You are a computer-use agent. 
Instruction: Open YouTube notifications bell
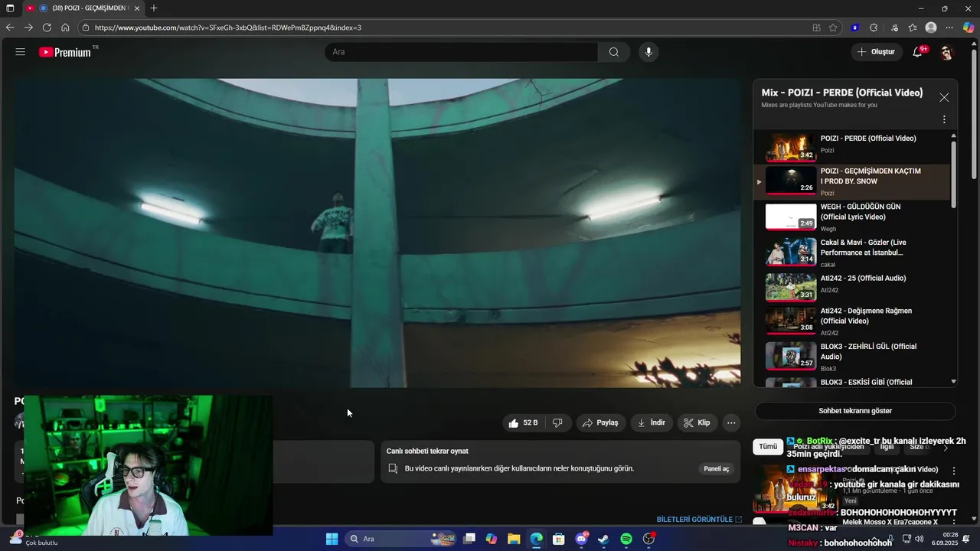click(x=917, y=52)
